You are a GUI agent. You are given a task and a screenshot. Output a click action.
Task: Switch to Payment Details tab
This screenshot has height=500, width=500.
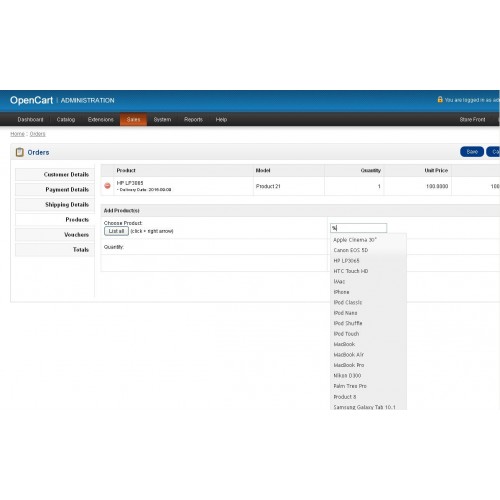pos(55,189)
